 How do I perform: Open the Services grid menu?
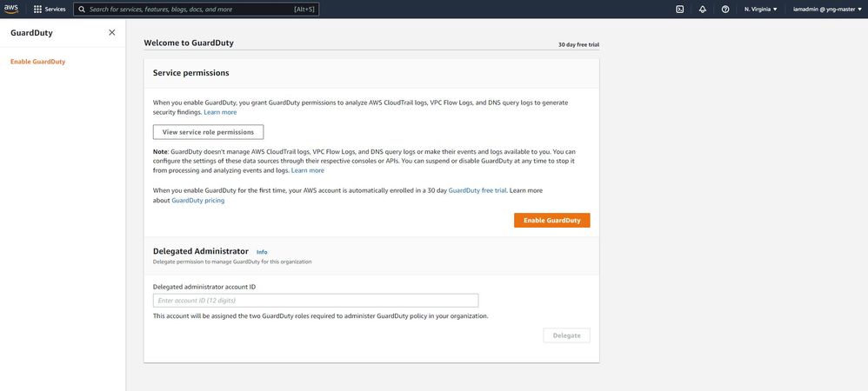(37, 9)
